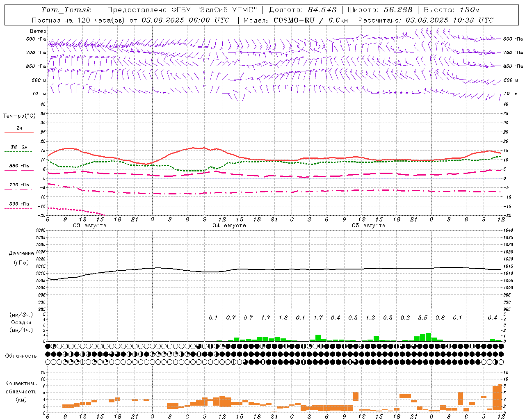Click the 2м temperature legend entry

click(x=19, y=128)
